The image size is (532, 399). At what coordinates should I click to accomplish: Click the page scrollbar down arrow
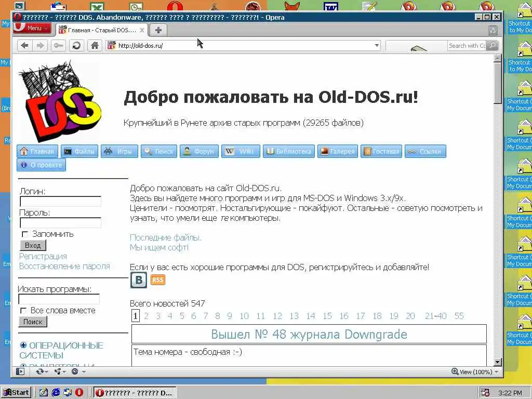pyautogui.click(x=497, y=362)
